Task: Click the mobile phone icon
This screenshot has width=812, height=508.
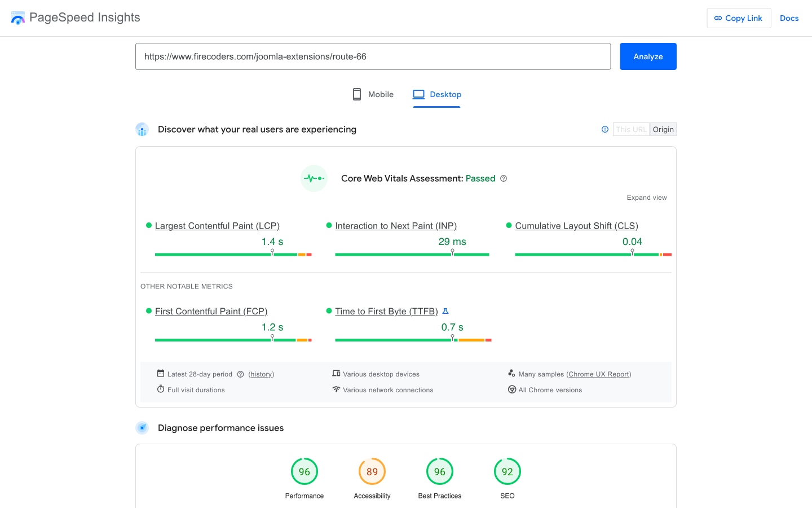Action: 357,94
